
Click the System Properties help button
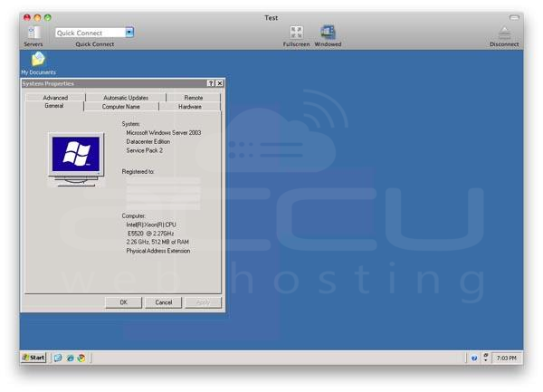click(x=211, y=83)
